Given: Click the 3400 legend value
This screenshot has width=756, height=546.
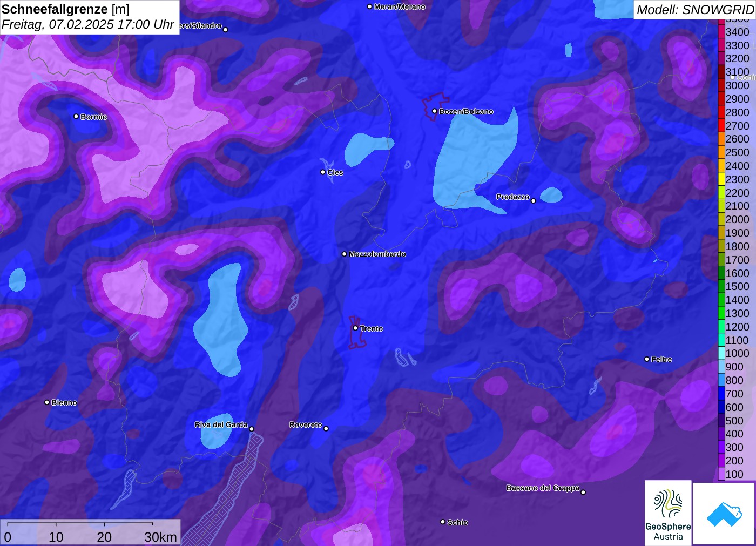Looking at the screenshot, I should [738, 32].
